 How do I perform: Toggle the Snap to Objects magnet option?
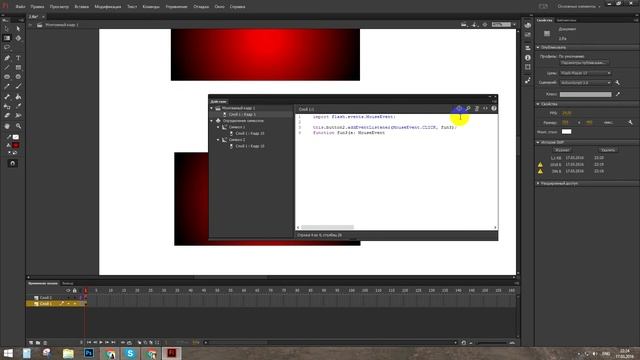[x=13, y=163]
